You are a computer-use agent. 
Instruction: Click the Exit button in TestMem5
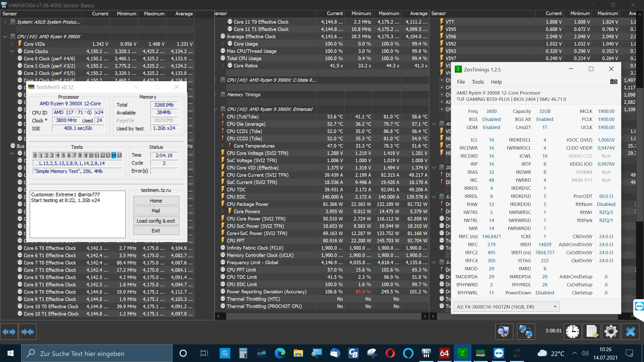pyautogui.click(x=156, y=231)
